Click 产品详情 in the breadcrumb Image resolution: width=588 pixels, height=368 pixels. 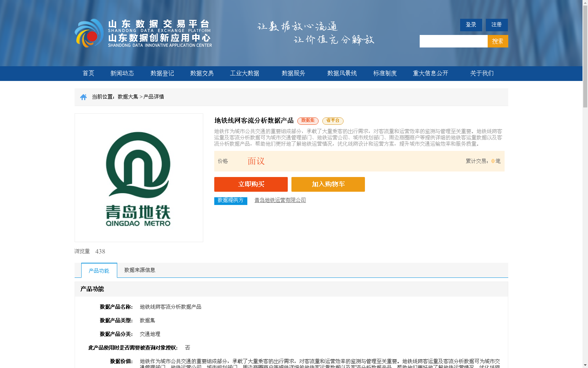click(154, 97)
